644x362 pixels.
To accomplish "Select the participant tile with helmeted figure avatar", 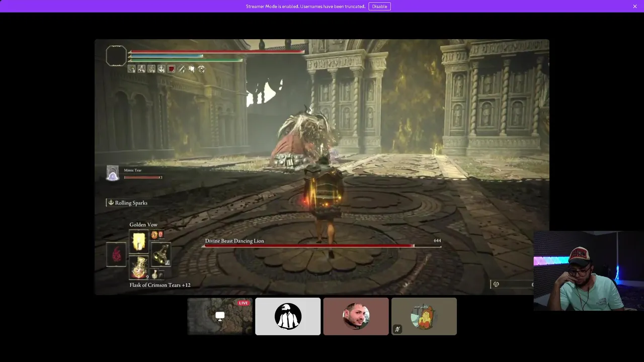I will 288,316.
